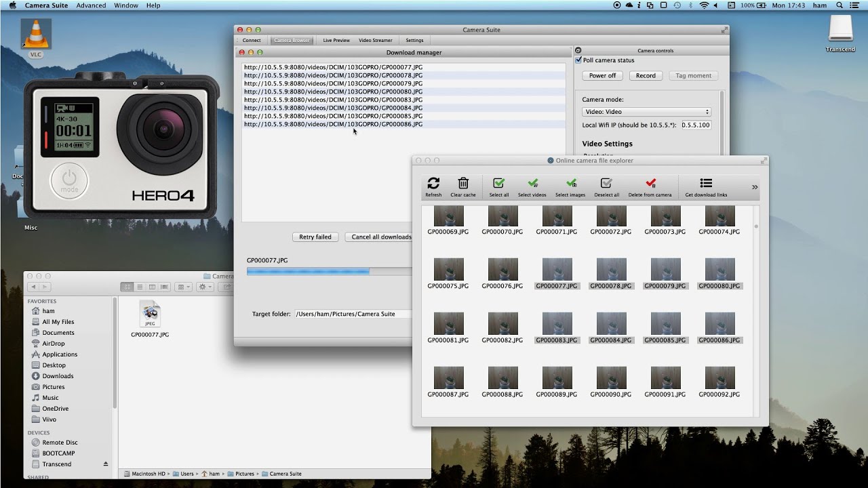Screen dimensions: 868x488
Task: Click the Record button
Action: pyautogui.click(x=646, y=76)
